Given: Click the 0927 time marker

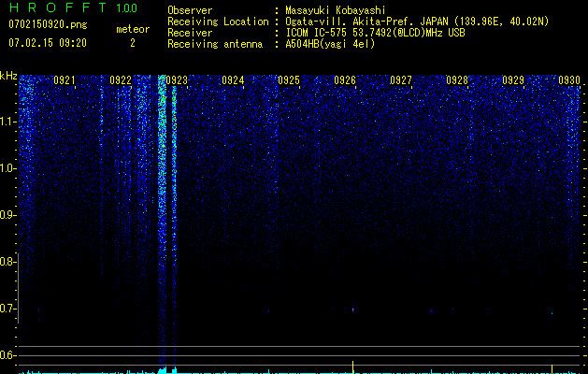Looking at the screenshot, I should tap(401, 80).
